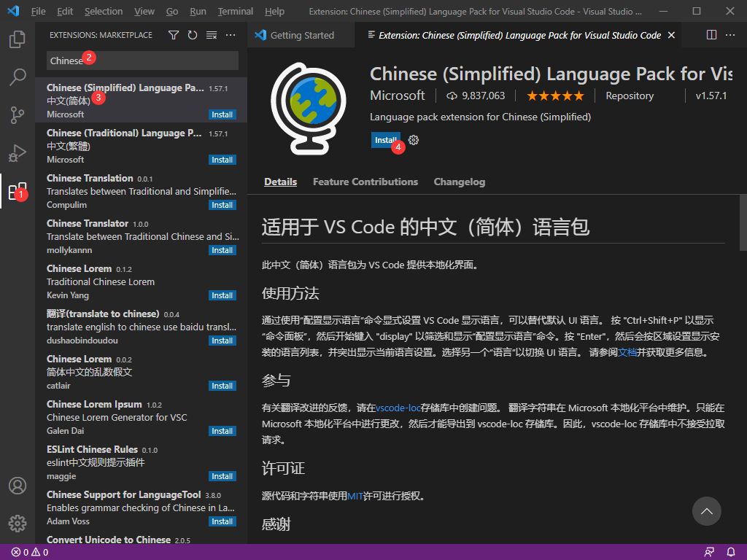Click the extensions search box containing Chinese
The image size is (747, 560).
(142, 61)
